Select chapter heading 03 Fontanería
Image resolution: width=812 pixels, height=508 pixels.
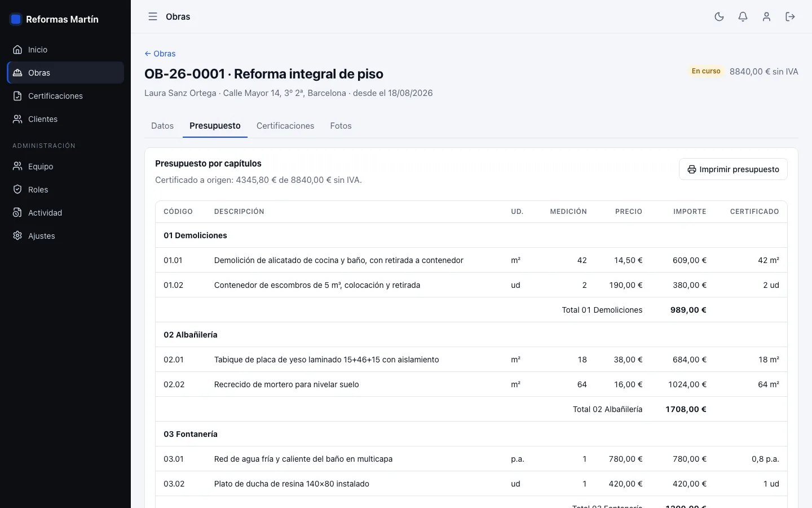(x=191, y=434)
